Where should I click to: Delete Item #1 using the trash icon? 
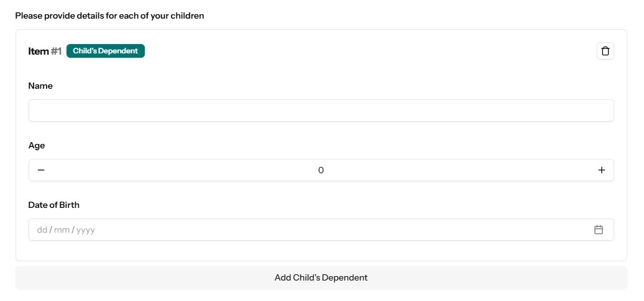pyautogui.click(x=605, y=51)
